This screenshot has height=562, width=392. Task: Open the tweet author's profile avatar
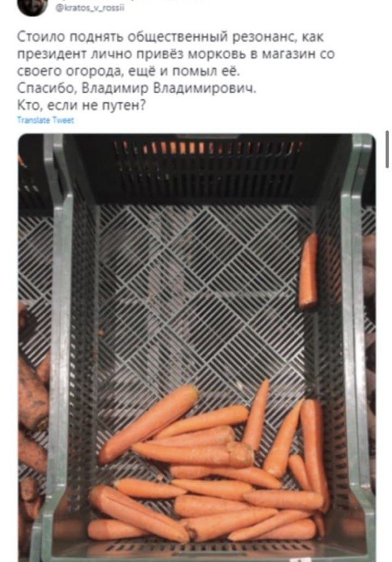point(32,7)
